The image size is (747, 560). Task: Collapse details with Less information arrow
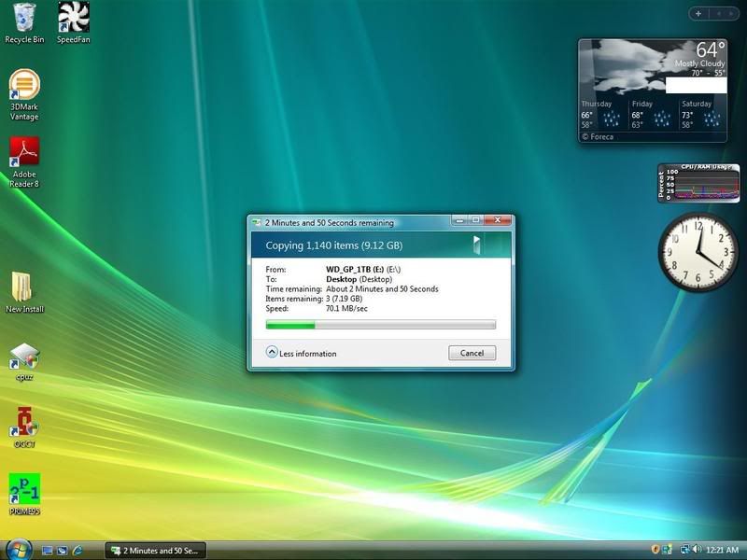click(x=272, y=353)
